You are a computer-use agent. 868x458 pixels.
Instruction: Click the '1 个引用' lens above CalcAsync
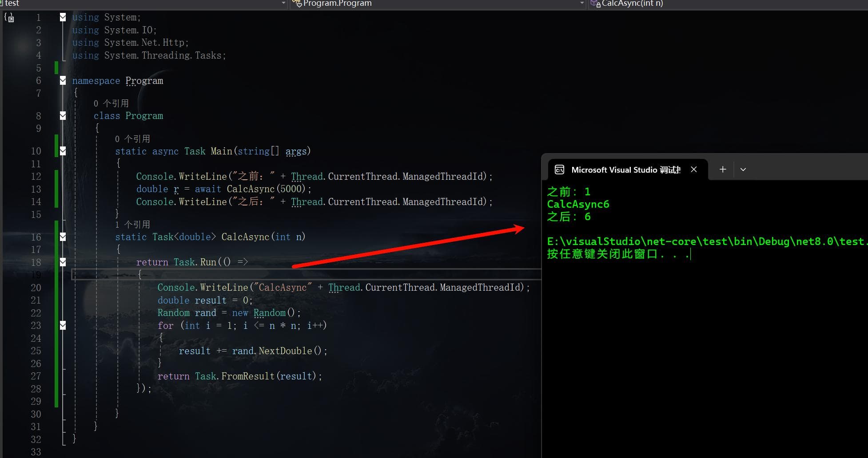132,225
